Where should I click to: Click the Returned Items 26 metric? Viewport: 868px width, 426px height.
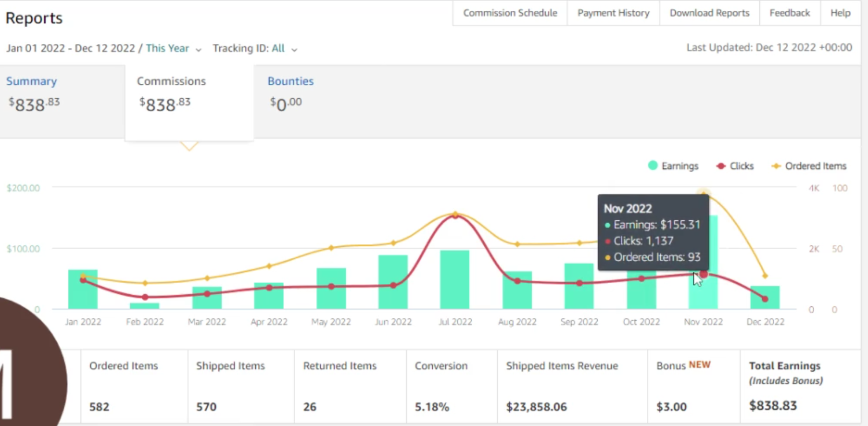[x=350, y=386]
